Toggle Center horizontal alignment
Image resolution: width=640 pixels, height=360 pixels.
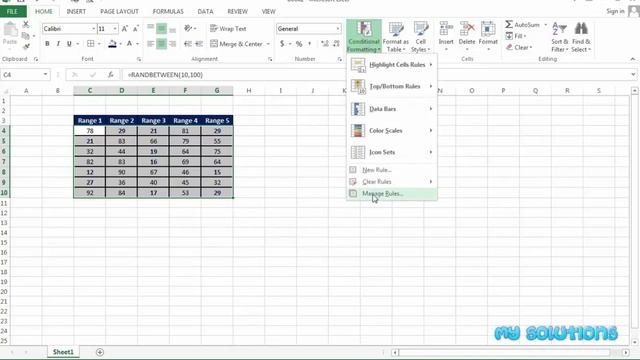point(162,43)
